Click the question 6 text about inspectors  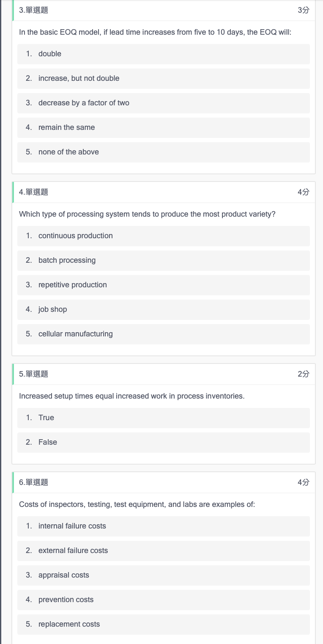(x=137, y=504)
